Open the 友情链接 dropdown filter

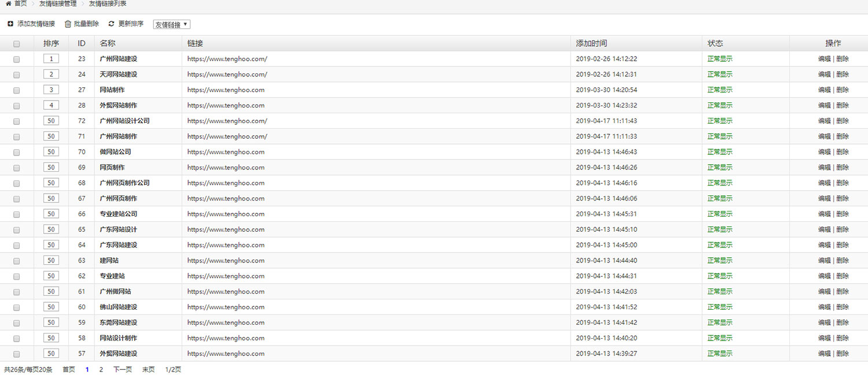(x=171, y=25)
